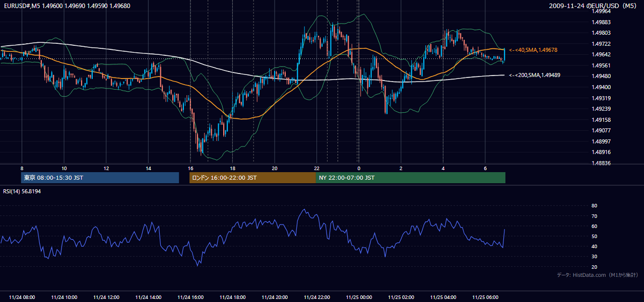Click the 11/24 22:00 time label
Viewport: 644px width, 302px height.
[316, 297]
